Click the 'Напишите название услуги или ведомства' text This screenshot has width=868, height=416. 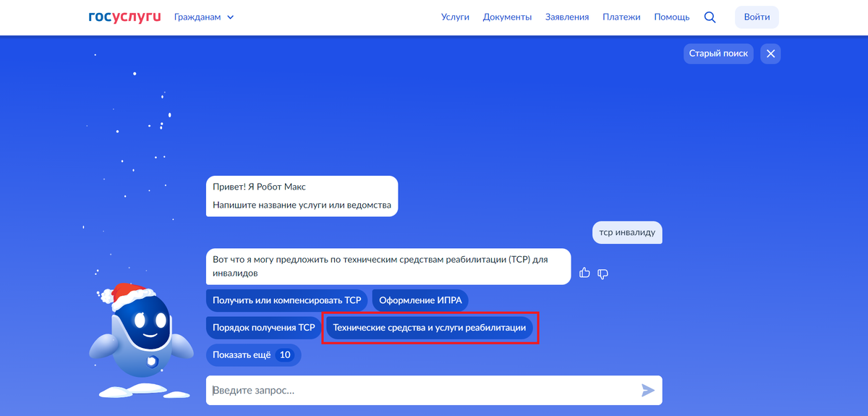(x=302, y=205)
